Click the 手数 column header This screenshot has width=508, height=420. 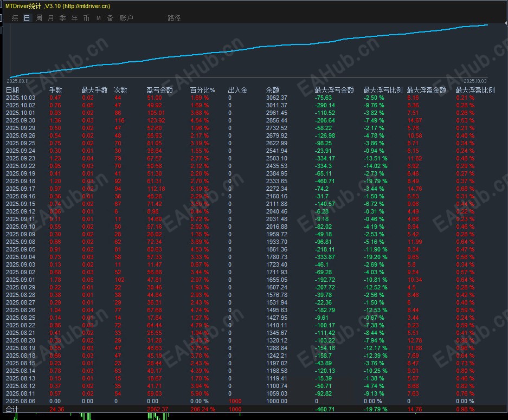(55, 90)
